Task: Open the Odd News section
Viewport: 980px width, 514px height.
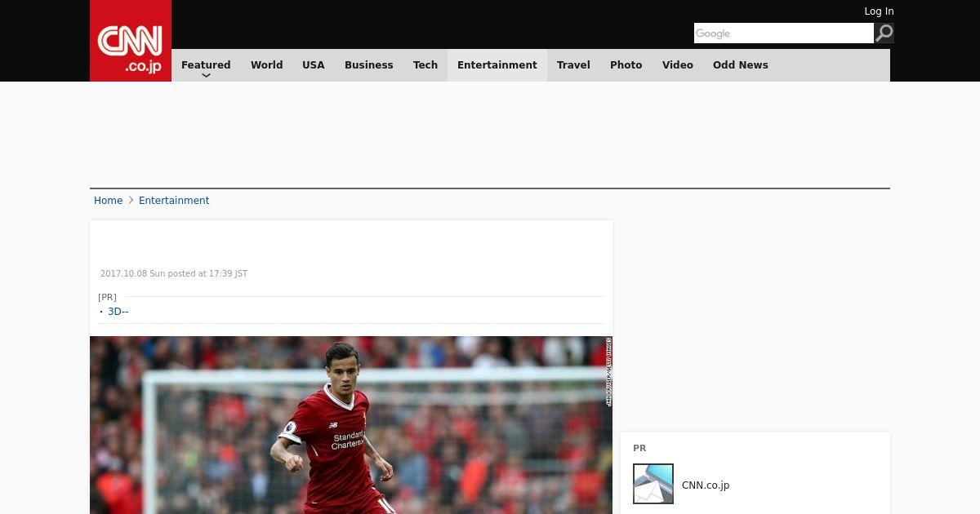Action: click(741, 65)
